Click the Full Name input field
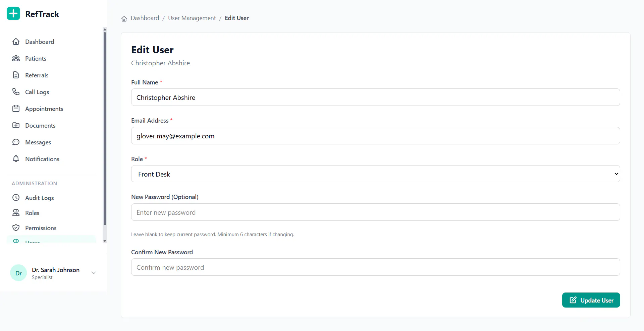Screen dimensions: 644x331 click(x=375, y=97)
